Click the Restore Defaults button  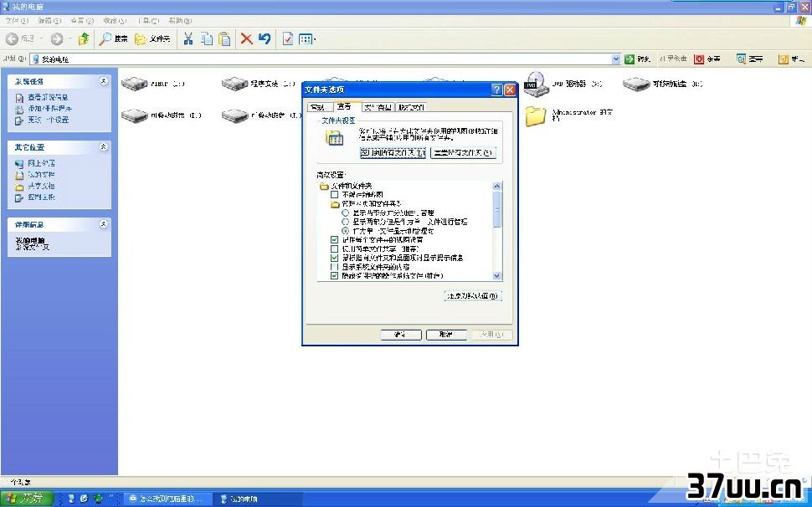(x=473, y=295)
